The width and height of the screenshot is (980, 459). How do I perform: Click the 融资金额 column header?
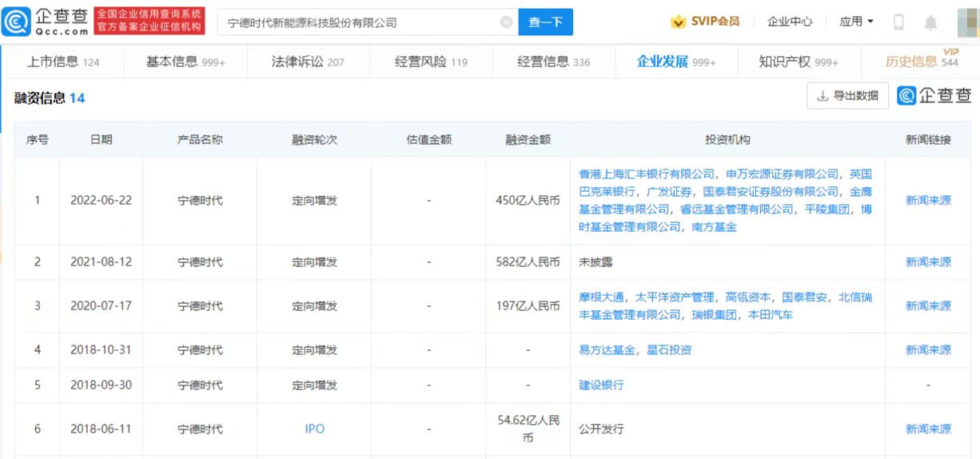pos(528,139)
